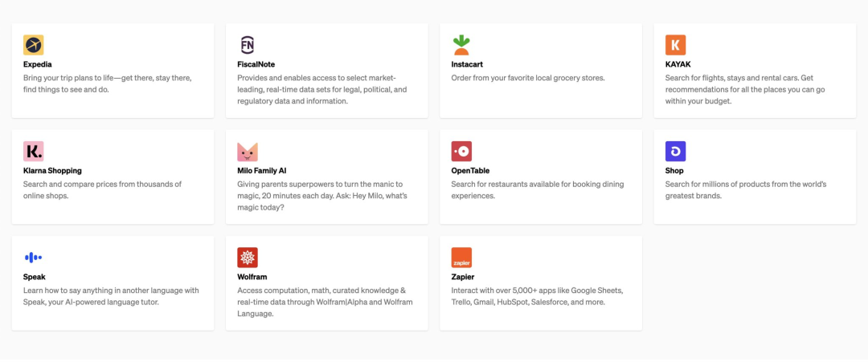Image resolution: width=868 pixels, height=362 pixels.
Task: Click the Zapier title link
Action: [463, 277]
